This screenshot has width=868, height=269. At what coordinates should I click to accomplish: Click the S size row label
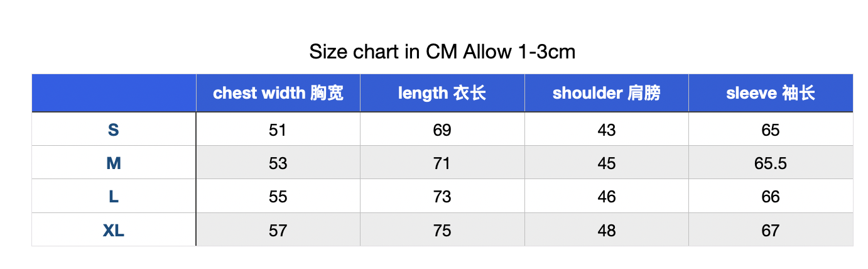(114, 129)
